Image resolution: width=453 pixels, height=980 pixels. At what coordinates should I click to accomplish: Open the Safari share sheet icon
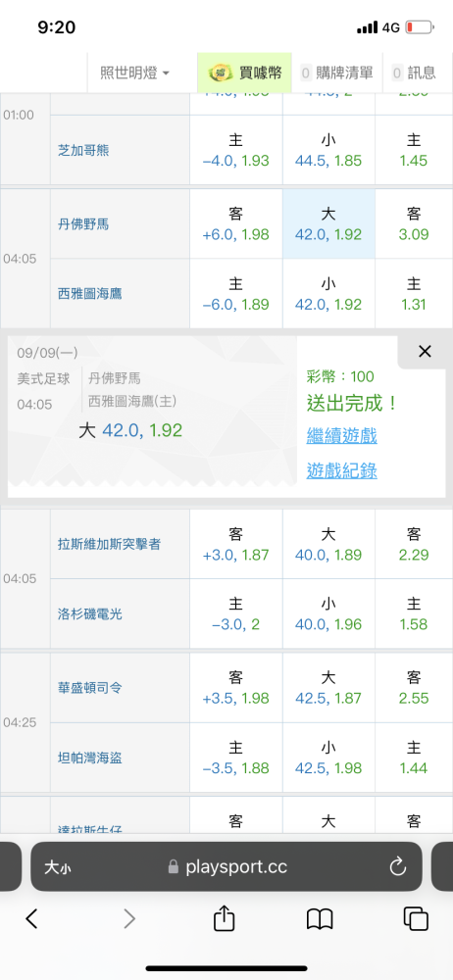(224, 917)
